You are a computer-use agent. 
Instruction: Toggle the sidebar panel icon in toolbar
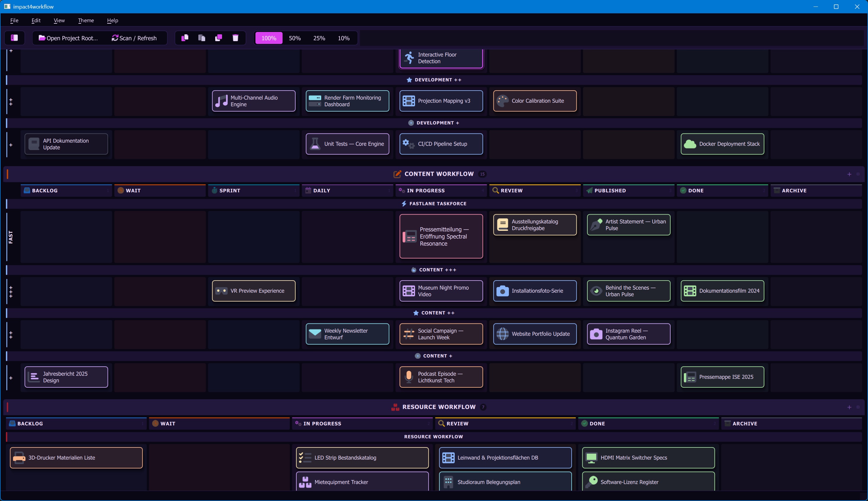pos(14,38)
